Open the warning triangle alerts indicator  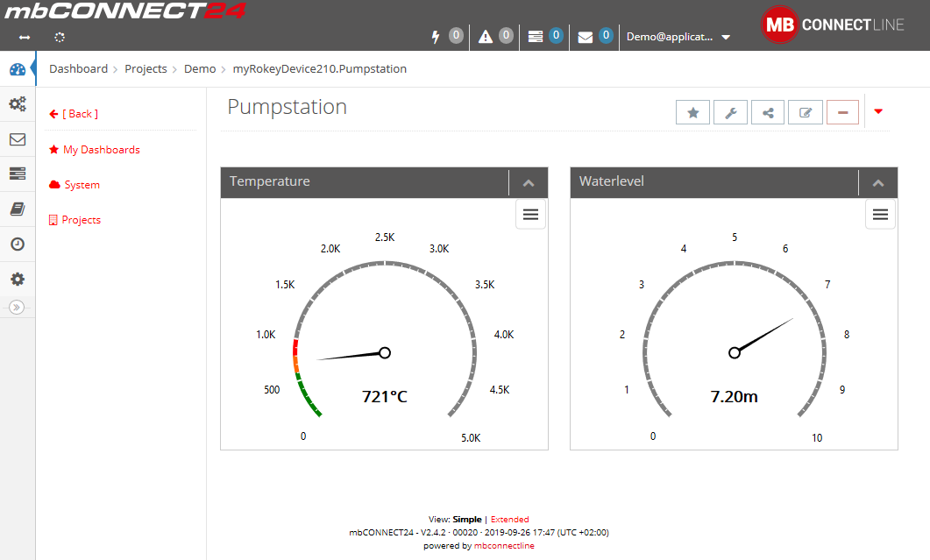(496, 36)
